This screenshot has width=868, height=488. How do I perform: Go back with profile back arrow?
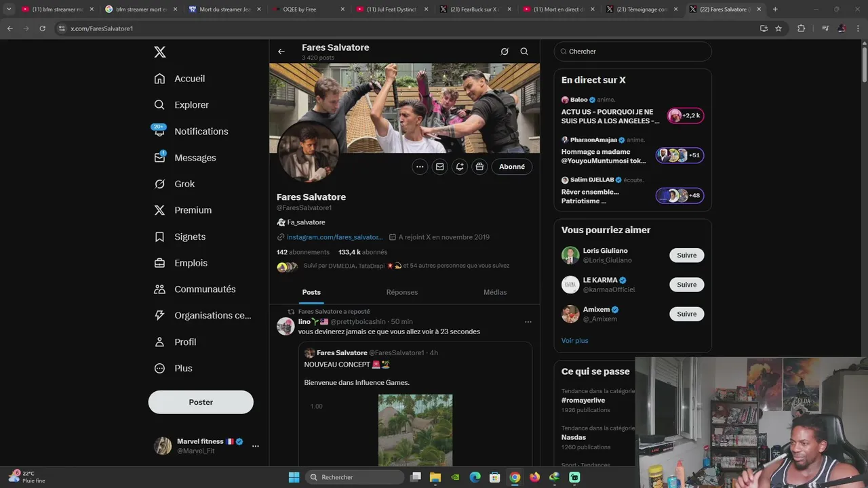[281, 52]
